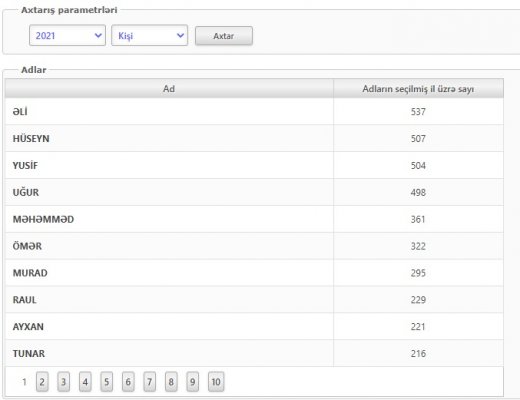Go to results page 3
Image resolution: width=520 pixels, height=400 pixels.
63,382
